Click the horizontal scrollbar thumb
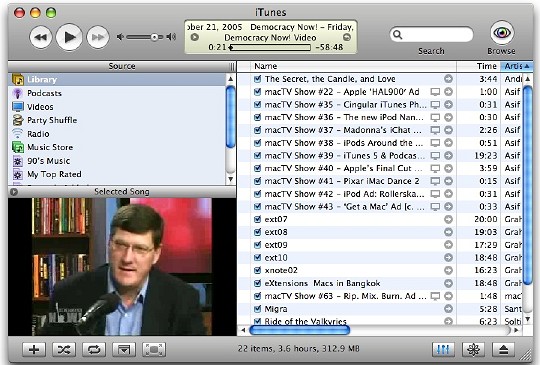 click(299, 330)
